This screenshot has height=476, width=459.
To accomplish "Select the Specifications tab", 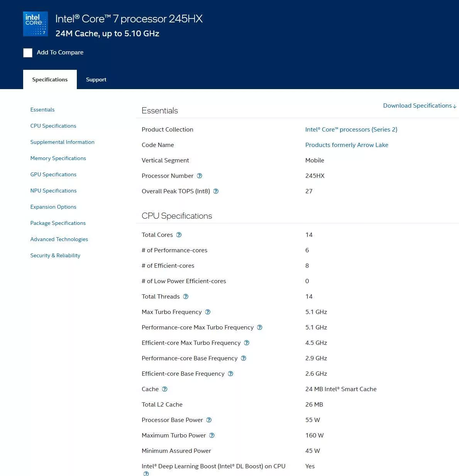I will 50,79.
